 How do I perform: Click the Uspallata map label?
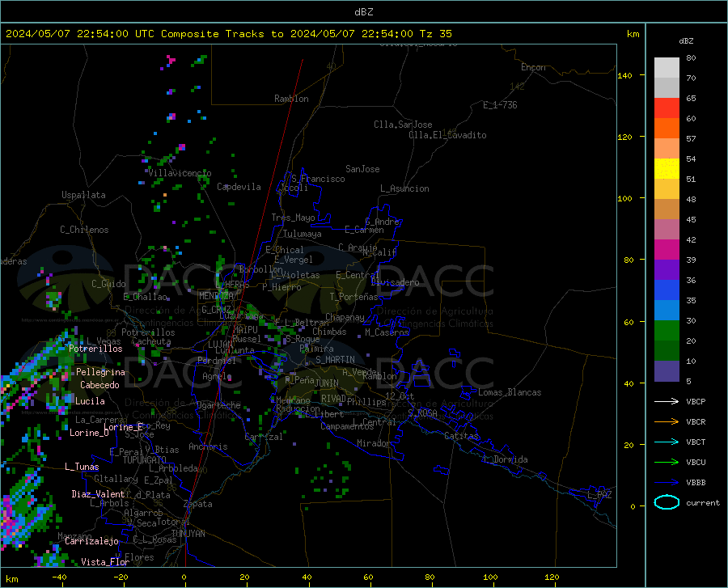coord(83,195)
